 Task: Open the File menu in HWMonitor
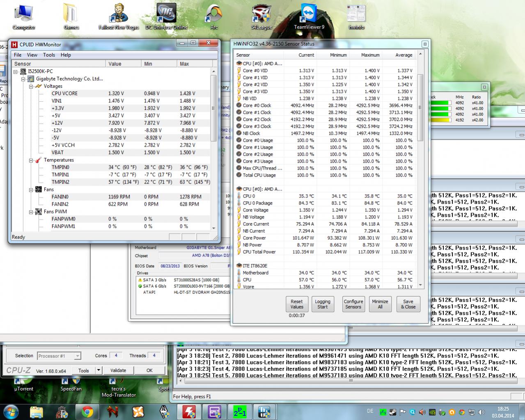point(18,55)
